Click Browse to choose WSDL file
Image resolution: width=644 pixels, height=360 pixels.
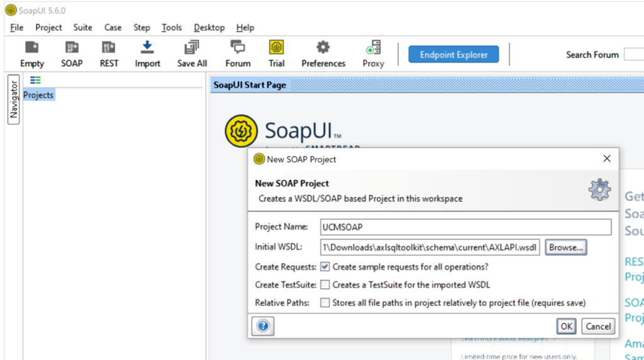pos(565,247)
